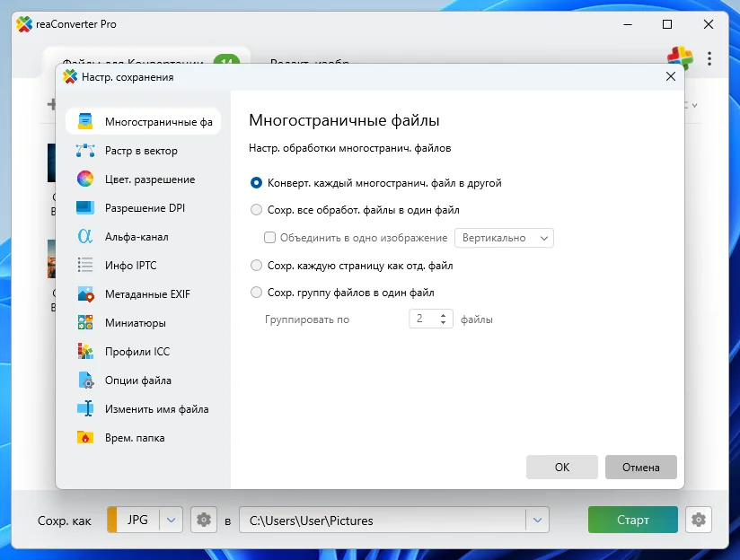Click the Профили ICC icon
The width and height of the screenshot is (740, 560).
click(85, 352)
